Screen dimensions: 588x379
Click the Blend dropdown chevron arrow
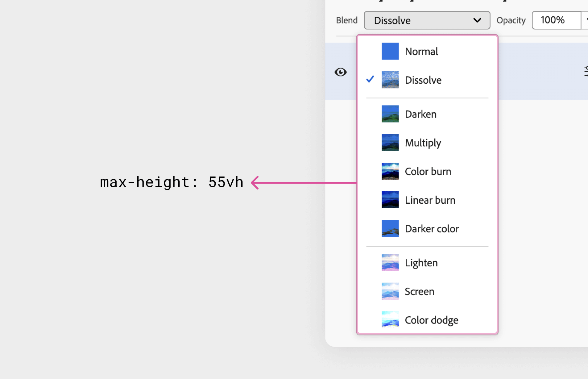pyautogui.click(x=477, y=20)
